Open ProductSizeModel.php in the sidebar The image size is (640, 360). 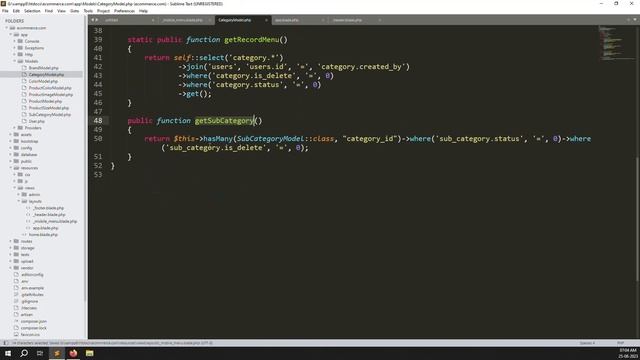click(x=49, y=108)
